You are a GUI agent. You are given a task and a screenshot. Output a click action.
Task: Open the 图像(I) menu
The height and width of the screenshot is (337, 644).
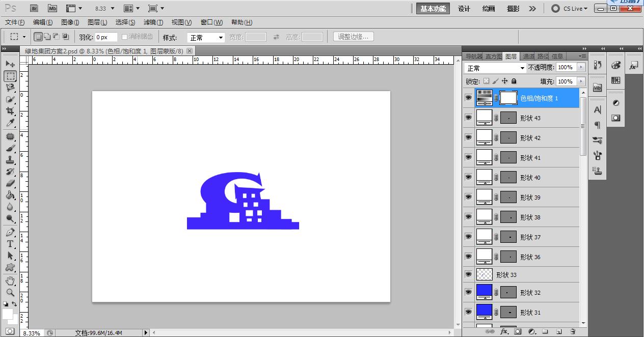pos(70,22)
